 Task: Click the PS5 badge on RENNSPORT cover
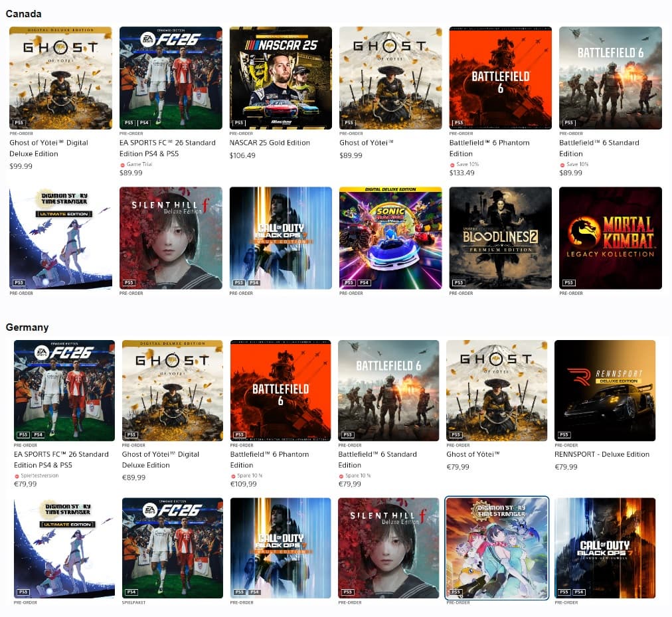[x=564, y=434]
